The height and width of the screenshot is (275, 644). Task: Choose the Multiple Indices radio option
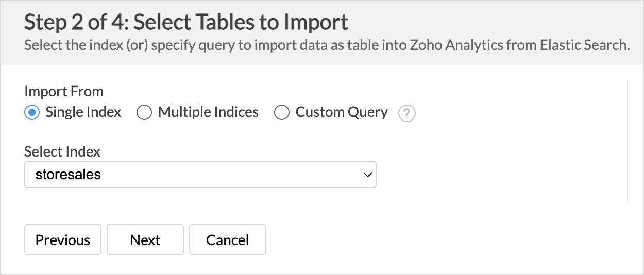pos(144,112)
